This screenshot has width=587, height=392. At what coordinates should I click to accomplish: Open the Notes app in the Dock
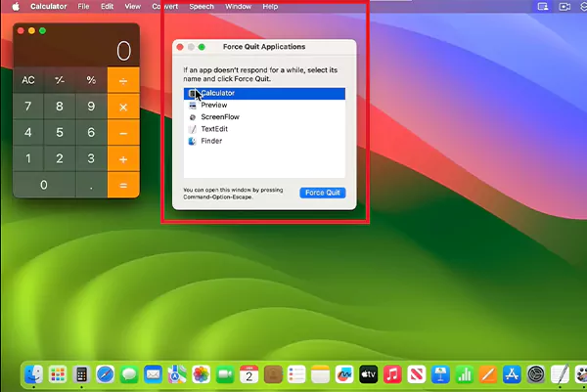(321, 374)
